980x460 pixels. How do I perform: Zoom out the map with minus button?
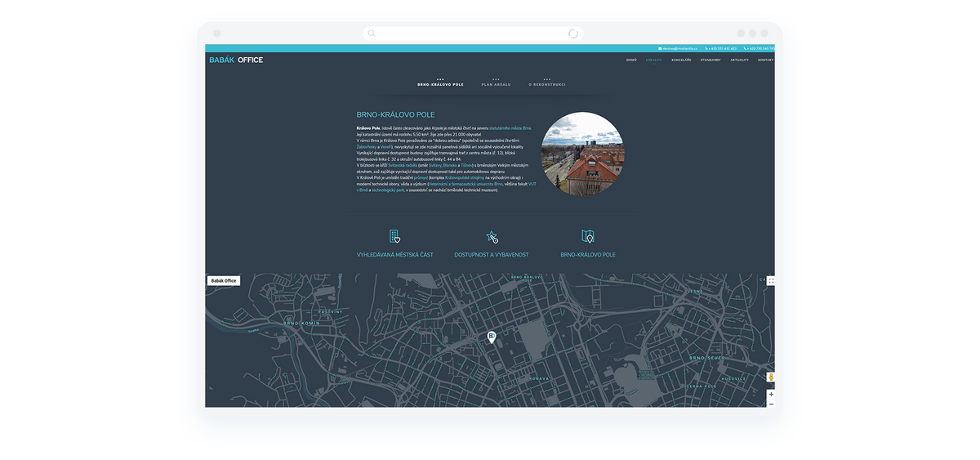tap(770, 404)
